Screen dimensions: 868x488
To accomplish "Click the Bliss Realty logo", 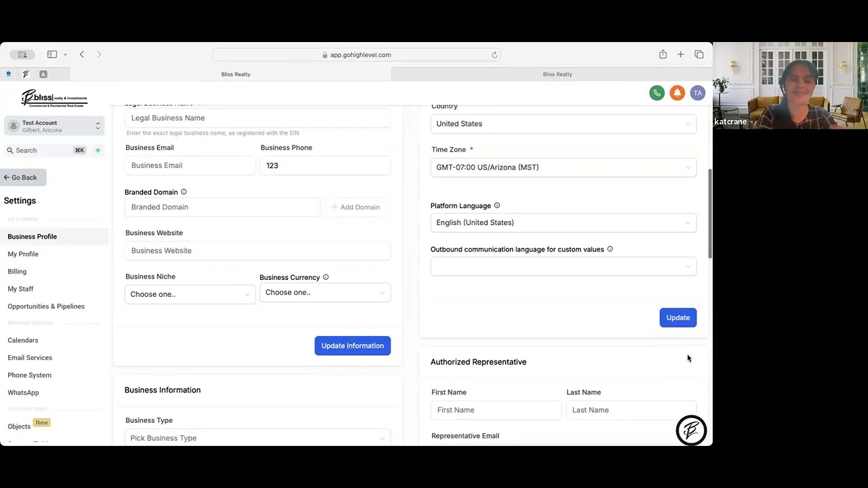I will coord(54,98).
